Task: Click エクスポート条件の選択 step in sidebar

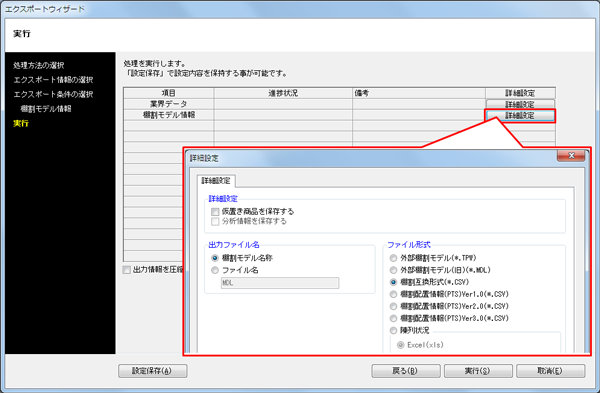Action: click(53, 94)
